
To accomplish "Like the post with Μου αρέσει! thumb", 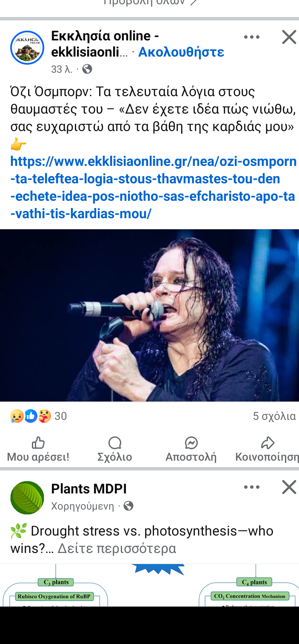I will click(x=38, y=449).
